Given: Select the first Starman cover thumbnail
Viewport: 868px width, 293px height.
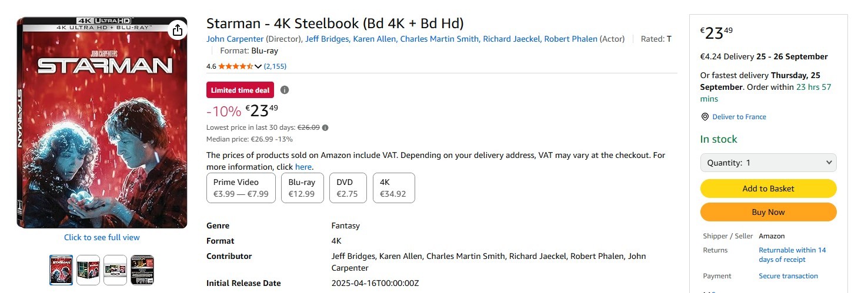Looking at the screenshot, I should (61, 270).
